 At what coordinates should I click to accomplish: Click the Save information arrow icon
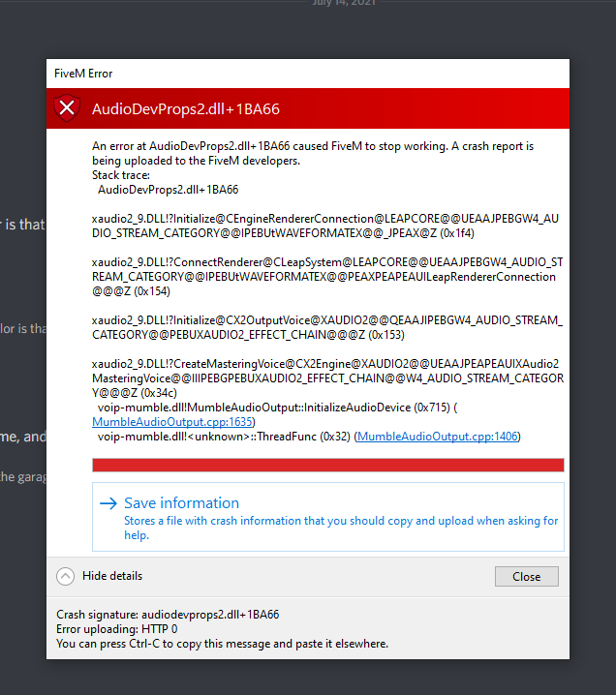pyautogui.click(x=108, y=503)
